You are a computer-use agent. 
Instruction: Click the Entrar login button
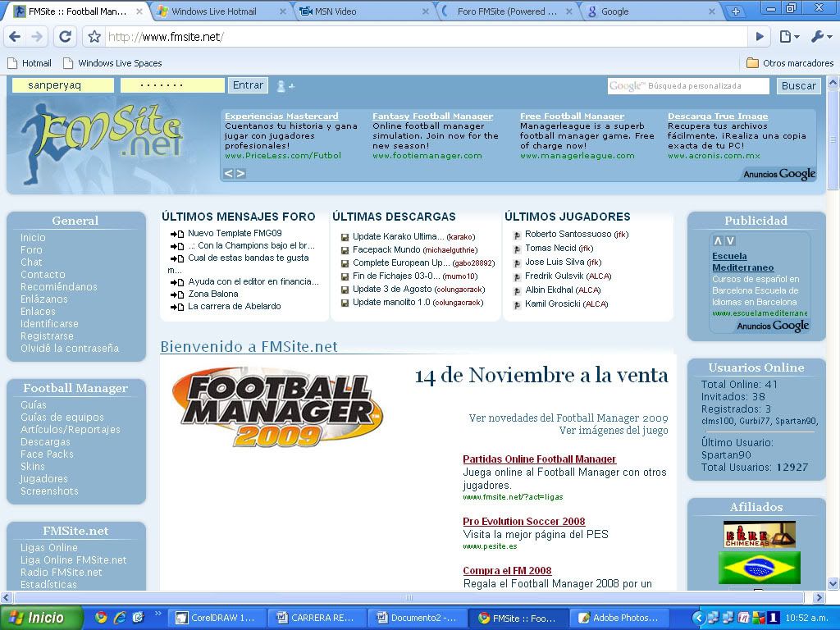tap(248, 85)
